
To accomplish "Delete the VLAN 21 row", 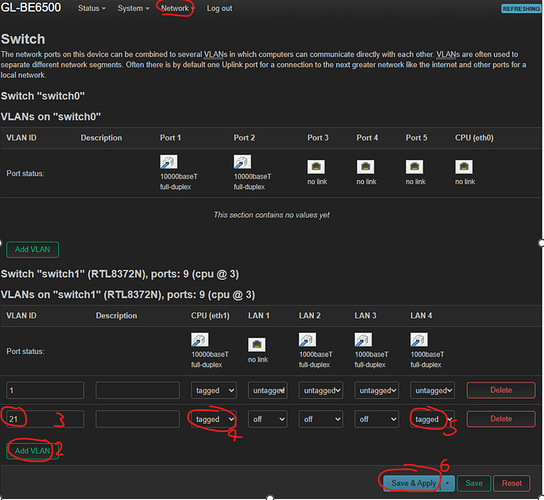I will (x=501, y=419).
